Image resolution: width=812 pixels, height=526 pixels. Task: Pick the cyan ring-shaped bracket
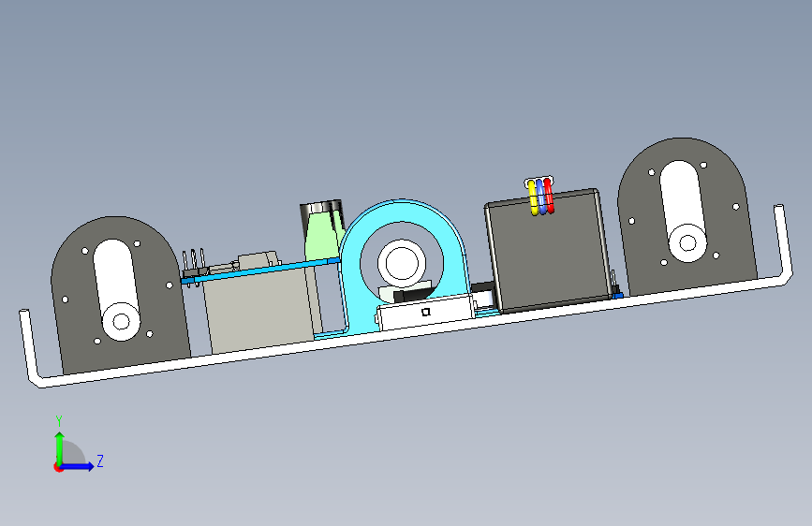(x=352, y=270)
